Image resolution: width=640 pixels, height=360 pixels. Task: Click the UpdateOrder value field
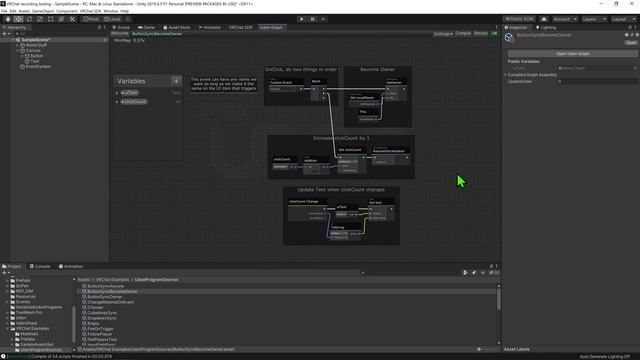pos(598,82)
